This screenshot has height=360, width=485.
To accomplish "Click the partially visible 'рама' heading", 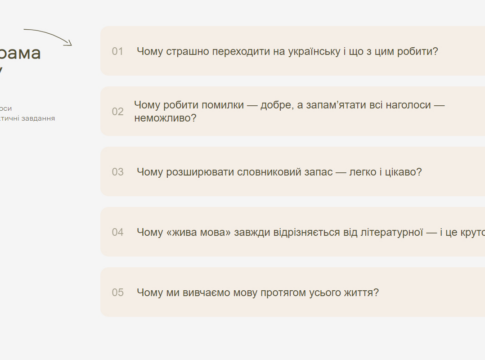I will click(20, 53).
